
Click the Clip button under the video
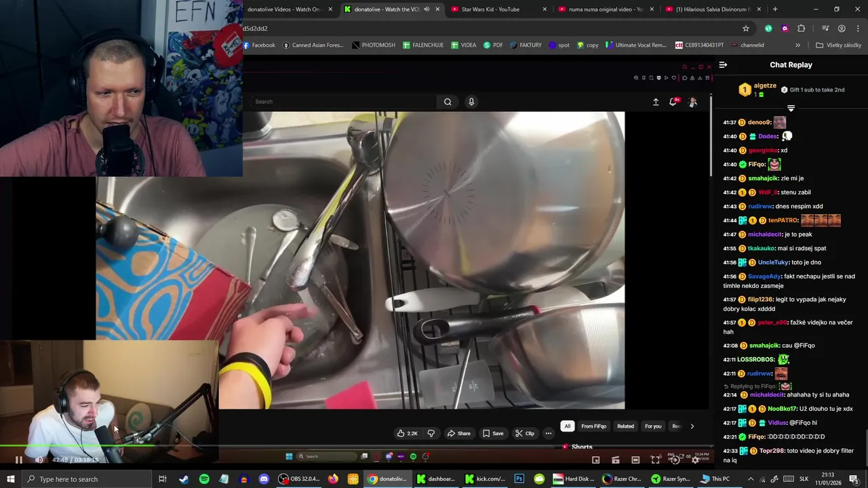tap(524, 433)
